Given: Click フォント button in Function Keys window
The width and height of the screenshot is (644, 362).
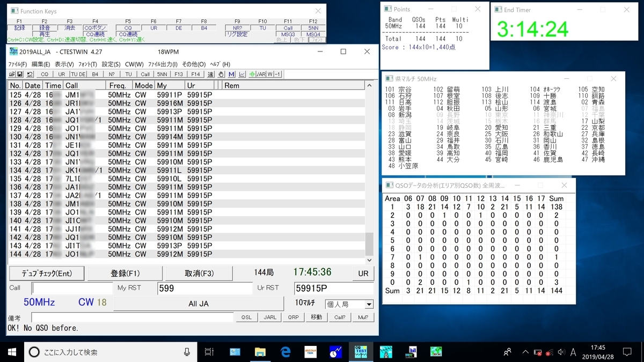Looking at the screenshot, I should point(318,40).
